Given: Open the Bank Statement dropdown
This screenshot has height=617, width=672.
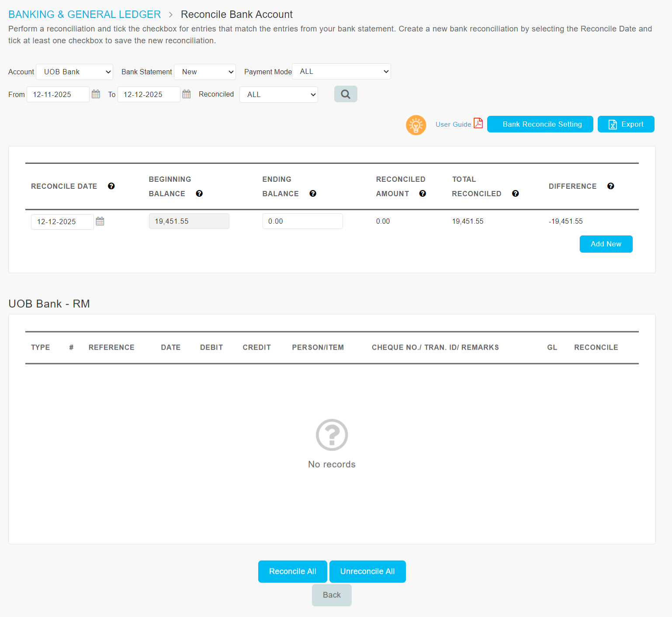Looking at the screenshot, I should 205,72.
